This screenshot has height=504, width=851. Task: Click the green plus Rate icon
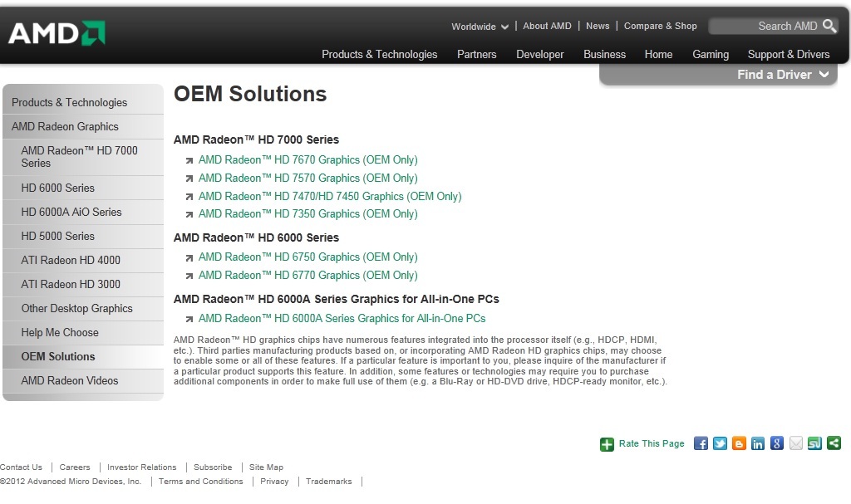(x=607, y=444)
